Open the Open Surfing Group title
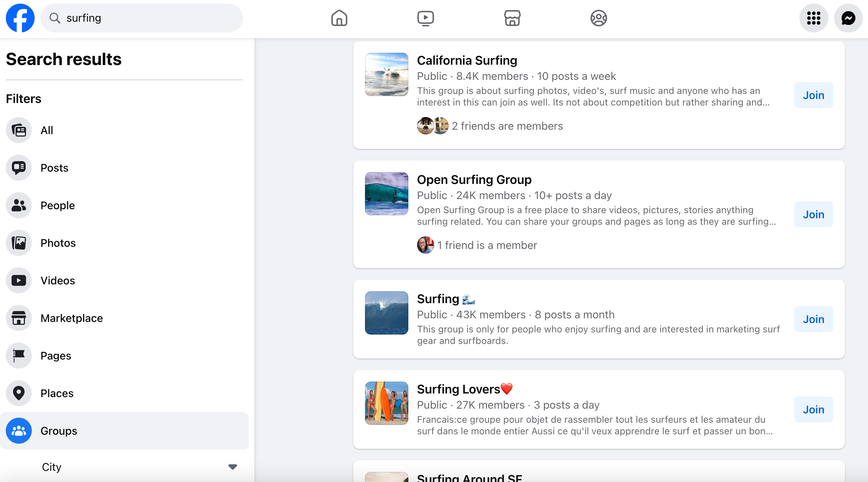Viewport: 868px width, 482px height. coord(474,180)
